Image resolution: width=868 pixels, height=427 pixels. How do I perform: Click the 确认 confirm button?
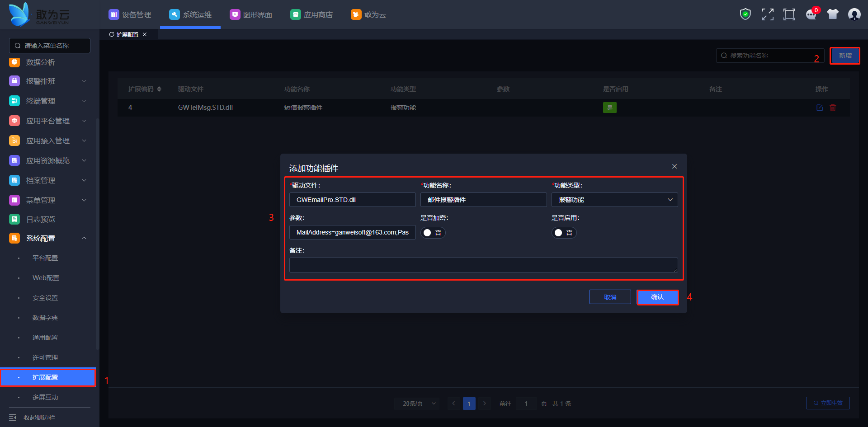tap(657, 297)
